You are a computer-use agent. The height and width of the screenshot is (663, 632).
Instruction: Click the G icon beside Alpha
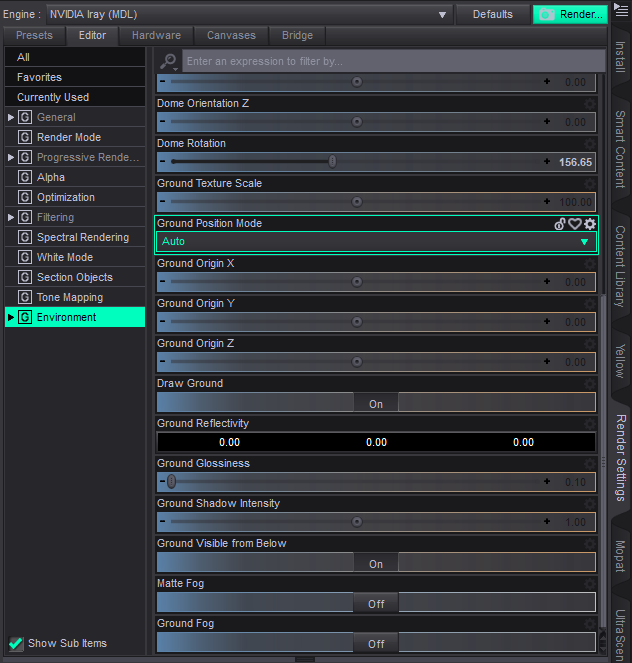coord(25,177)
